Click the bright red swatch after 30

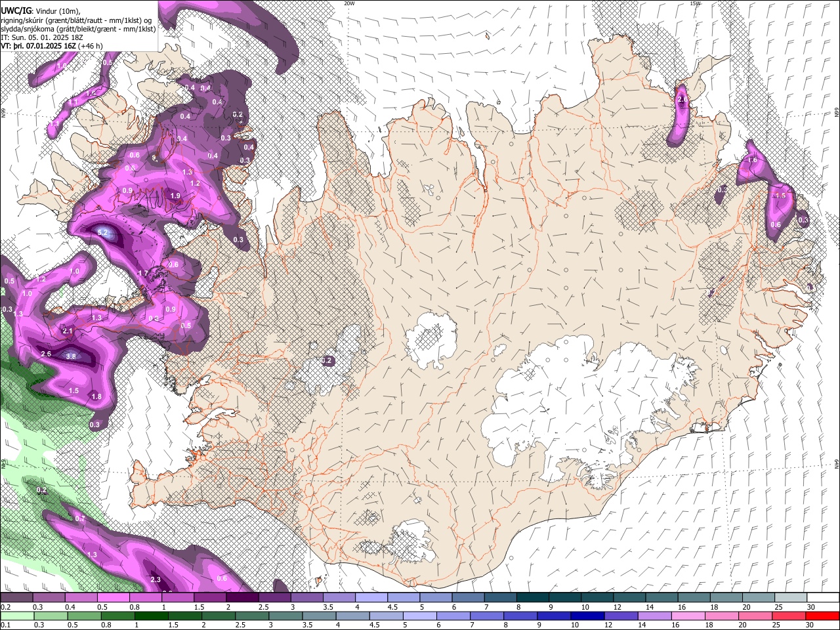coord(822,616)
